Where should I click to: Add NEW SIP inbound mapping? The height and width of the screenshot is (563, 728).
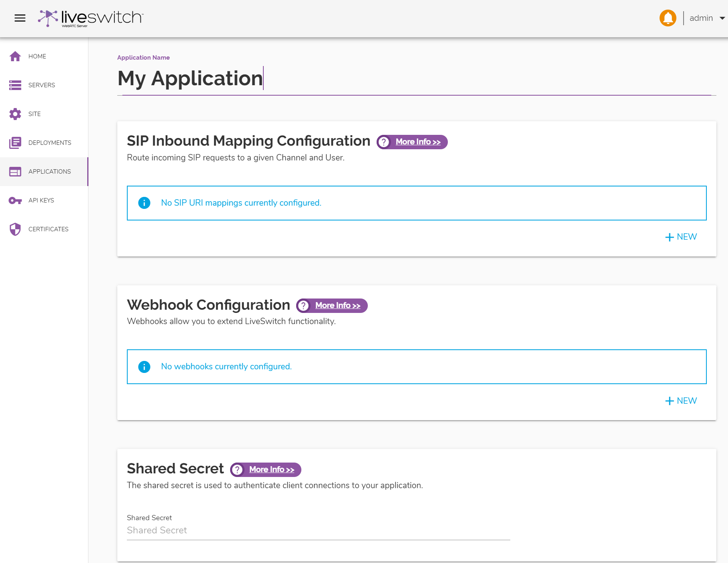tap(681, 237)
